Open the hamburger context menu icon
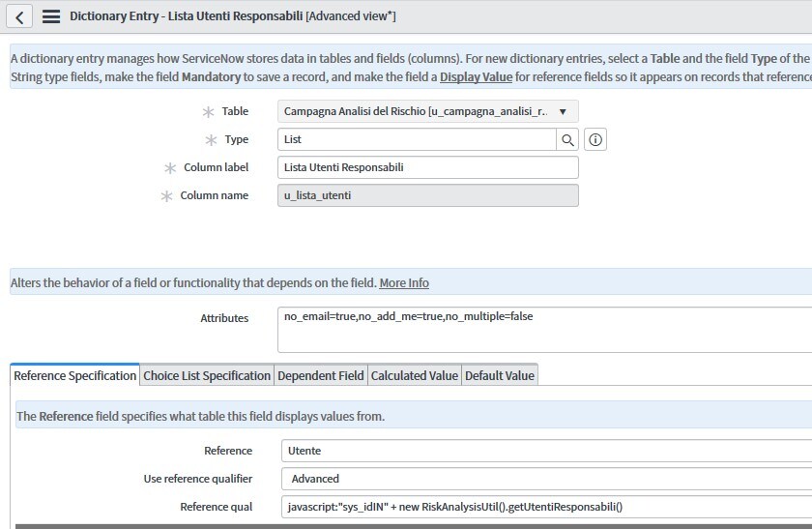 50,16
